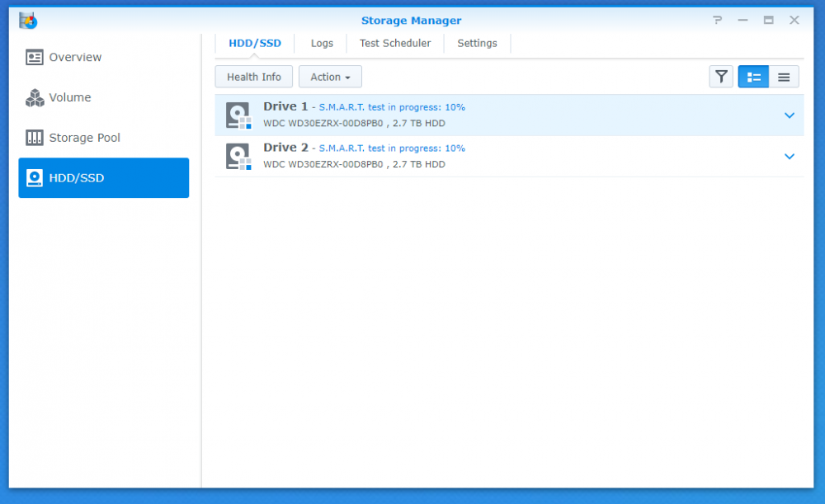The image size is (825, 504).
Task: Click Drive 1 S.M.A.R.T. test progress text
Action: pyautogui.click(x=392, y=107)
